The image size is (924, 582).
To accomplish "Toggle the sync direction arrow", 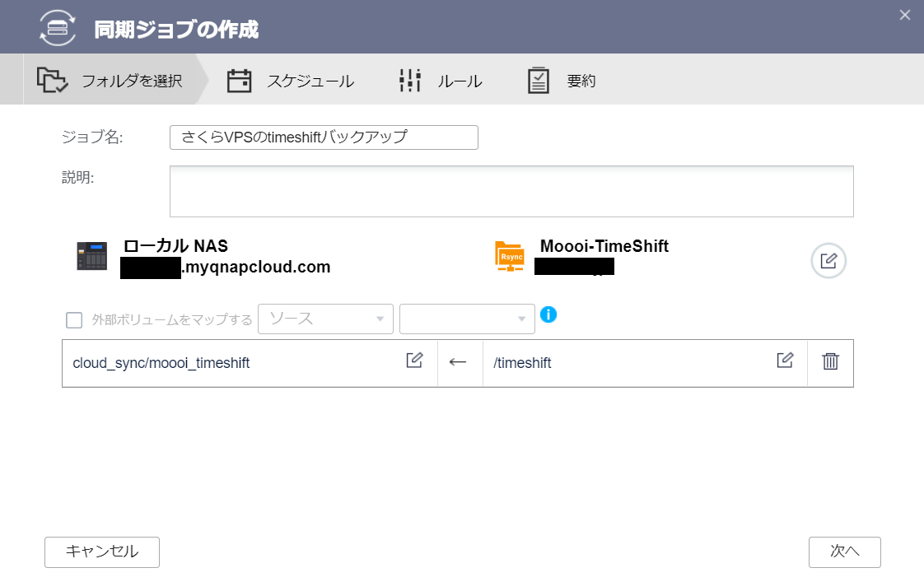I will (x=458, y=362).
